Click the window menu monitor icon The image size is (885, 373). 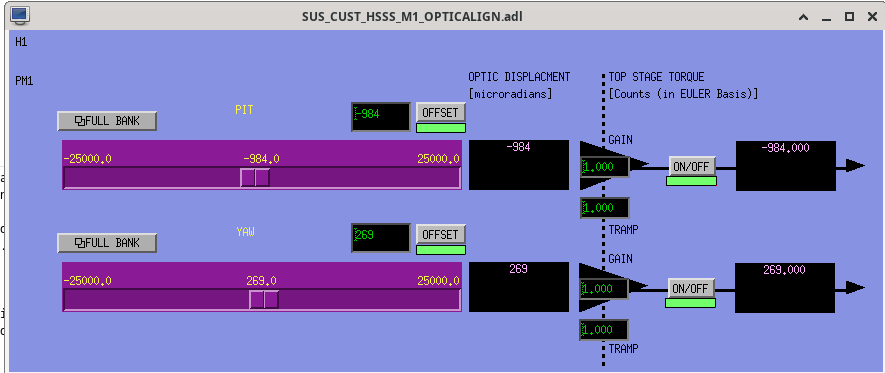20,15
